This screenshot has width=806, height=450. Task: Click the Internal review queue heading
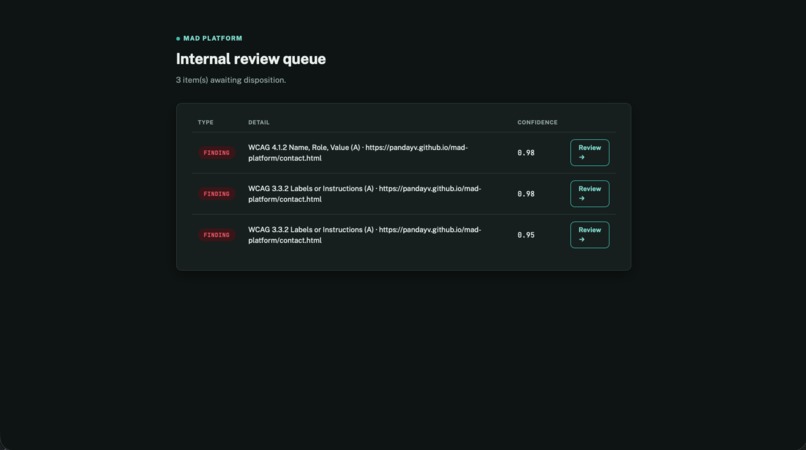coord(251,59)
